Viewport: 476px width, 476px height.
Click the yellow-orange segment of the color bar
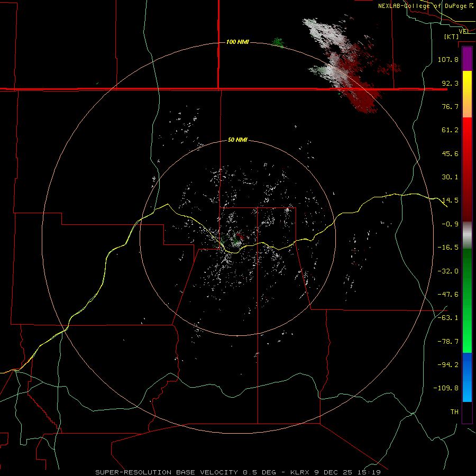click(x=467, y=94)
